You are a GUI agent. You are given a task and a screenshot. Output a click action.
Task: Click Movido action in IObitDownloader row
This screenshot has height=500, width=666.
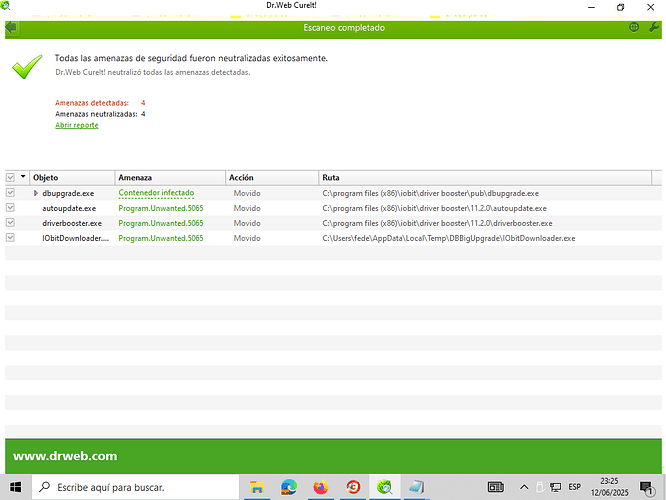tap(247, 238)
